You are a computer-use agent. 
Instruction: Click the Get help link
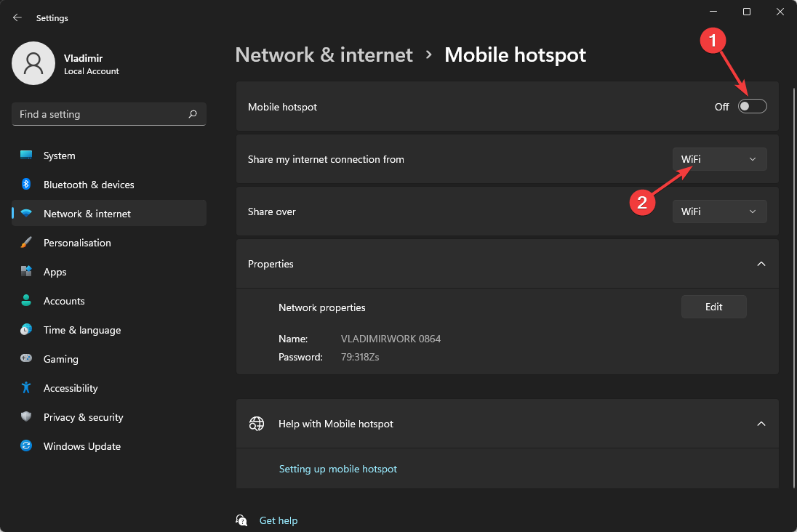coord(279,520)
